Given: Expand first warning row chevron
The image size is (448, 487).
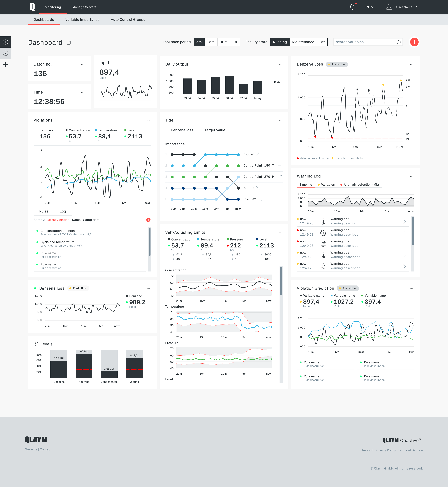Looking at the screenshot, I should (x=404, y=221).
